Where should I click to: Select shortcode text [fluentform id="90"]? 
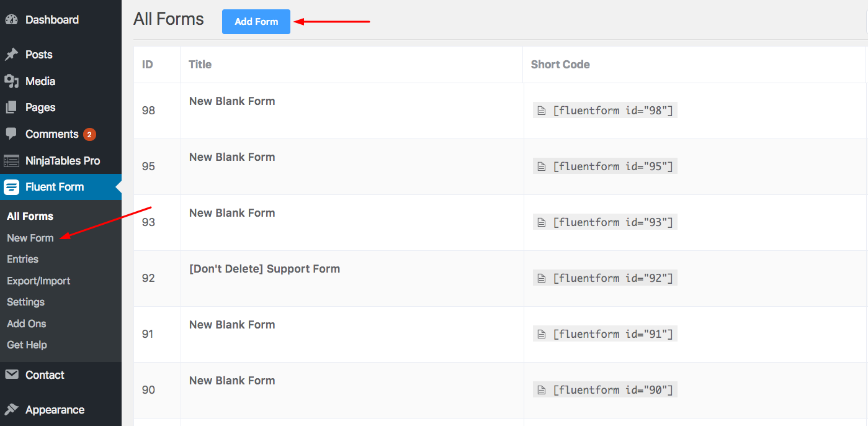click(613, 390)
